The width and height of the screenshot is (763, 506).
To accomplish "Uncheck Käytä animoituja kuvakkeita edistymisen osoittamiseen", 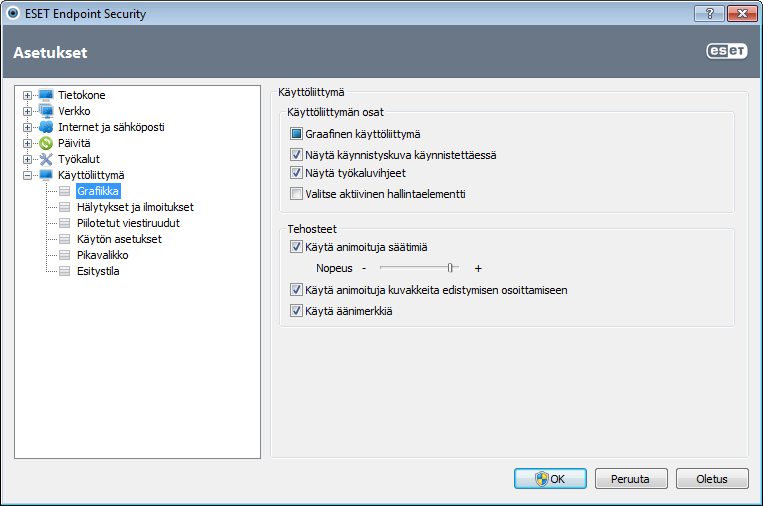I will [x=296, y=289].
